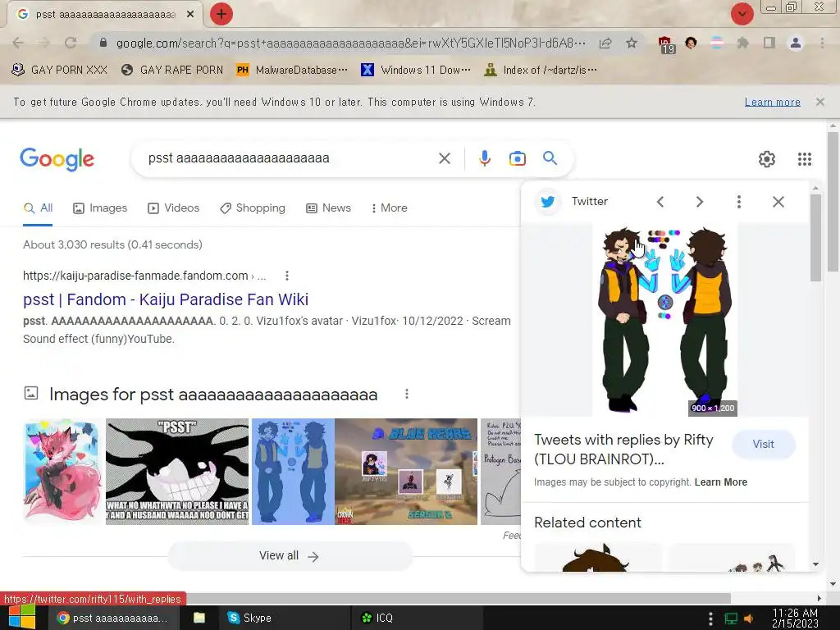Open Chrome's three-dot menu
The image size is (840, 630).
pyautogui.click(x=822, y=43)
